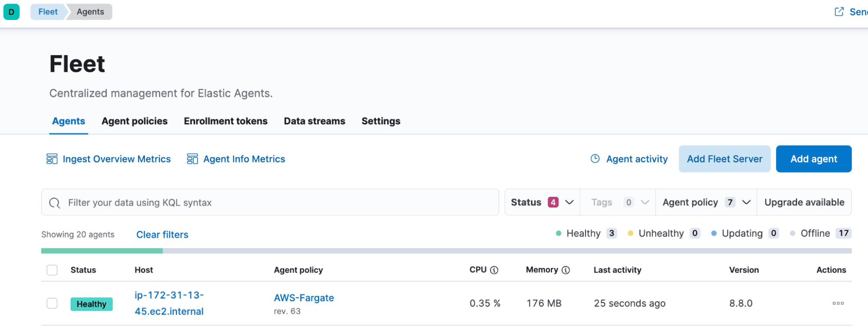
Task: Toggle the Upgrade available filter
Action: point(804,203)
